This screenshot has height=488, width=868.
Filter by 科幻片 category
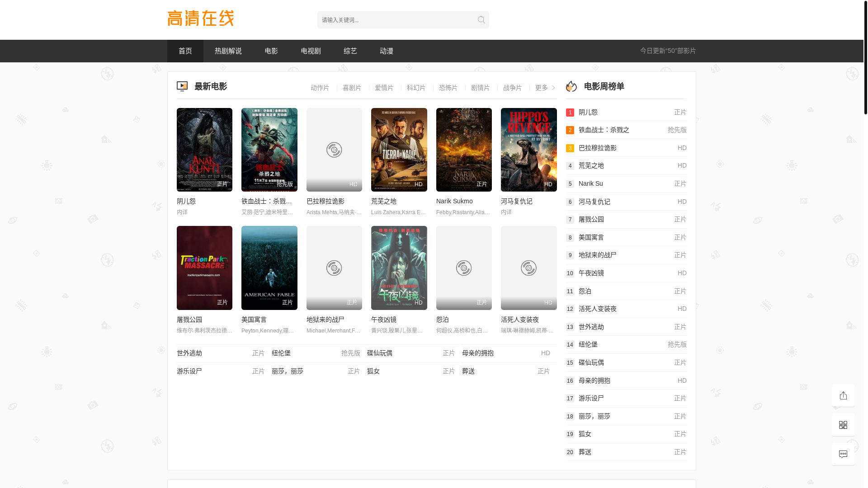click(416, 88)
